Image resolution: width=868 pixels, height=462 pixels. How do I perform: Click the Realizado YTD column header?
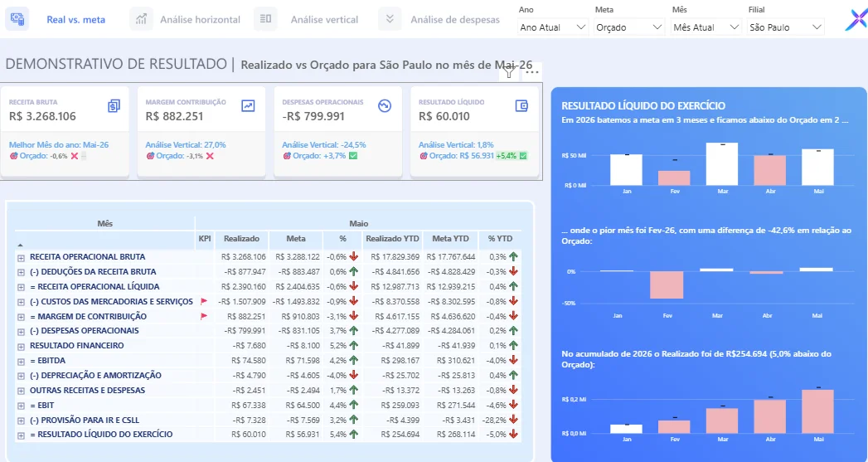392,239
